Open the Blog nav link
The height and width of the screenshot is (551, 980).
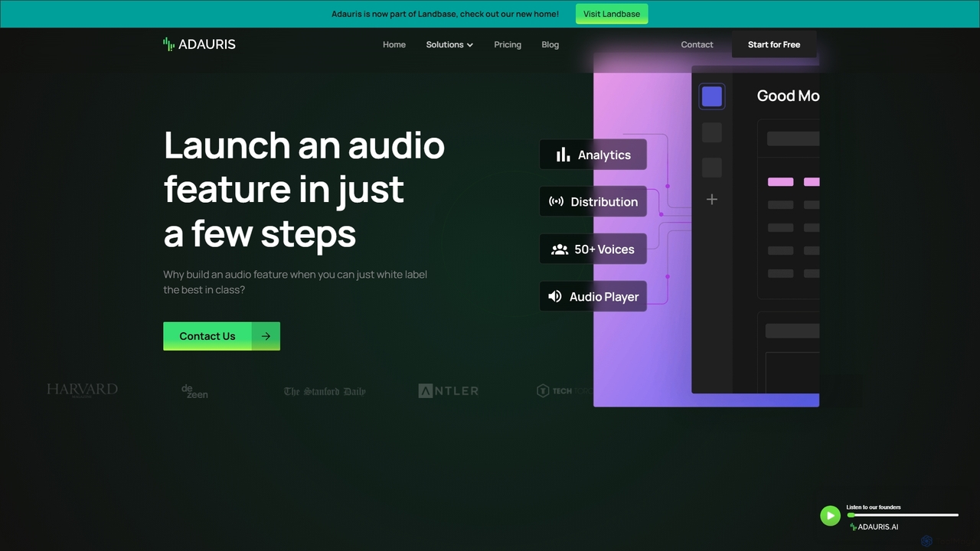pos(550,44)
